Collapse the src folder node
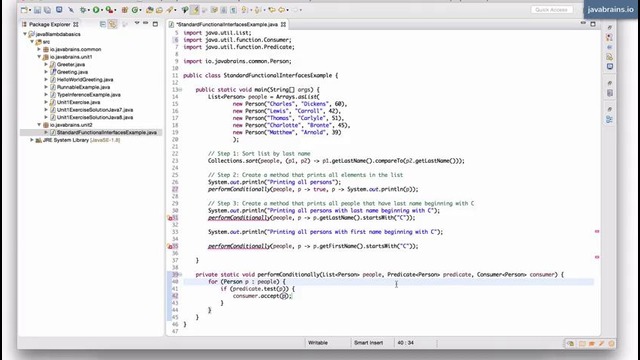 point(32,42)
